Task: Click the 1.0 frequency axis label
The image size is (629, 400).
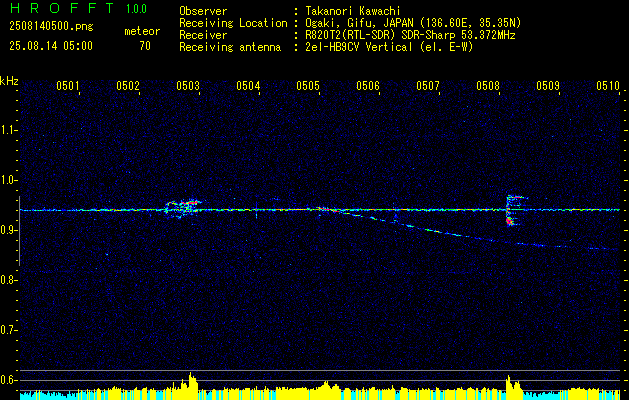Action: coord(8,180)
